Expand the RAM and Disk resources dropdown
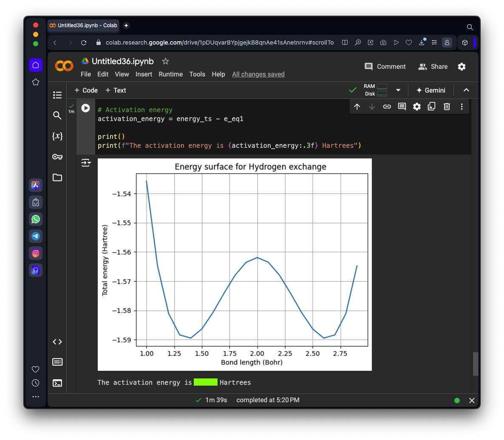 398,90
